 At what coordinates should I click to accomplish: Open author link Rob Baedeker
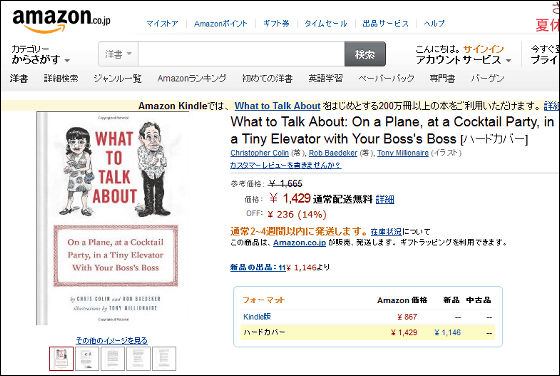(x=333, y=153)
